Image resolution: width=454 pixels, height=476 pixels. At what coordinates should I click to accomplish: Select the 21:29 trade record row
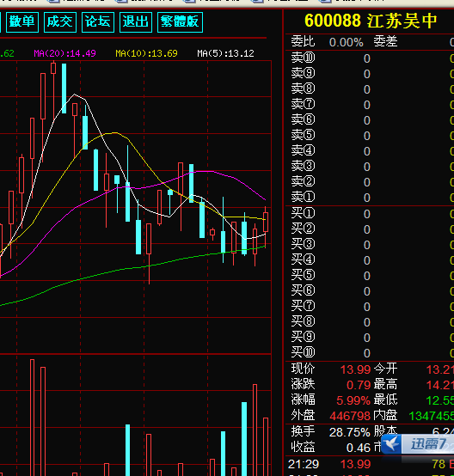(x=370, y=464)
